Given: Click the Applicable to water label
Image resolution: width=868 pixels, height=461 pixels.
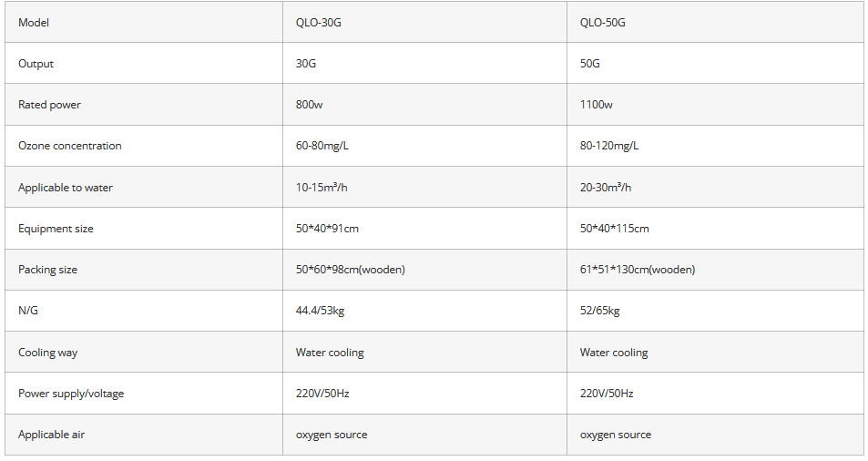Looking at the screenshot, I should click(66, 188).
